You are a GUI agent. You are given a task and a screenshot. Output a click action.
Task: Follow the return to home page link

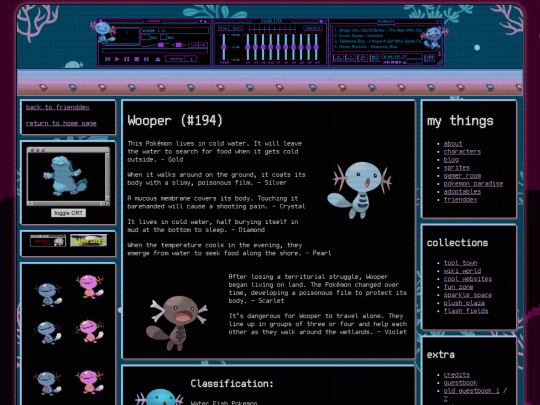(x=61, y=123)
